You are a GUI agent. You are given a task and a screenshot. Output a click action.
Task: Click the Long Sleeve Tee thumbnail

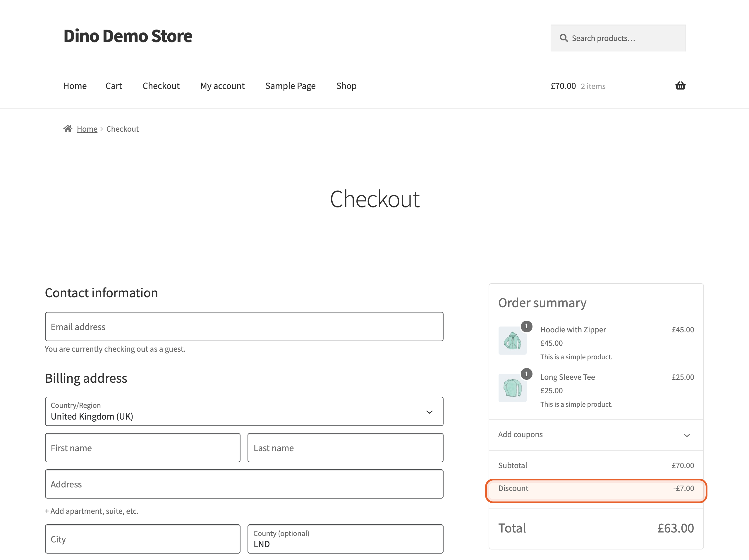click(512, 388)
